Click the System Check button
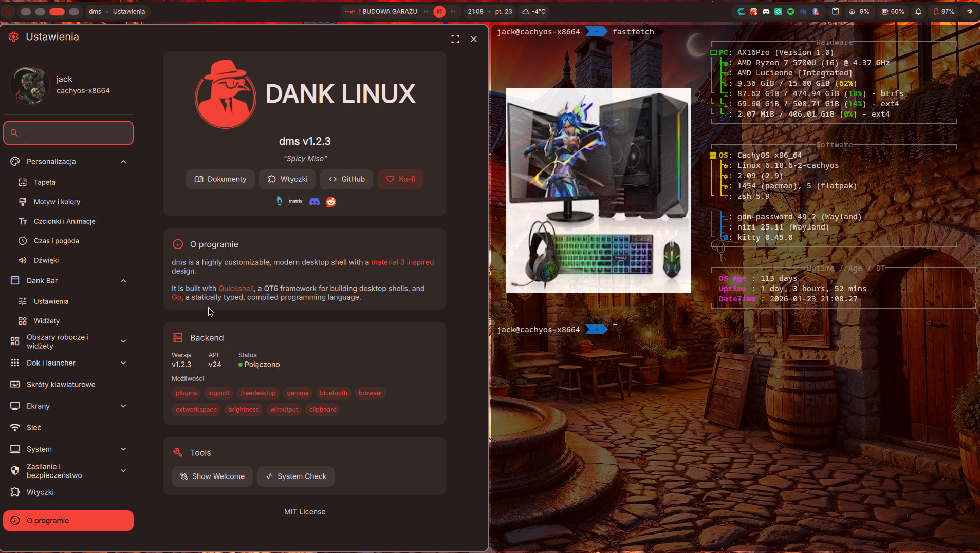This screenshot has height=553, width=980. pyautogui.click(x=296, y=476)
